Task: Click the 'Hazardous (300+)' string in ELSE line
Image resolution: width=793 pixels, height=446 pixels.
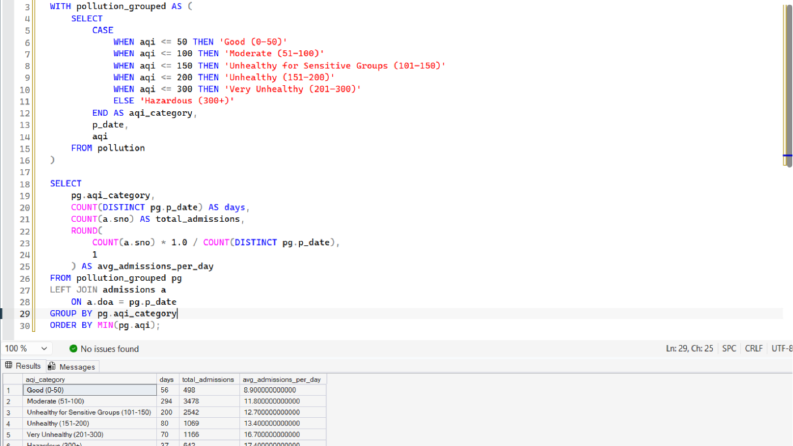Action: [187, 101]
